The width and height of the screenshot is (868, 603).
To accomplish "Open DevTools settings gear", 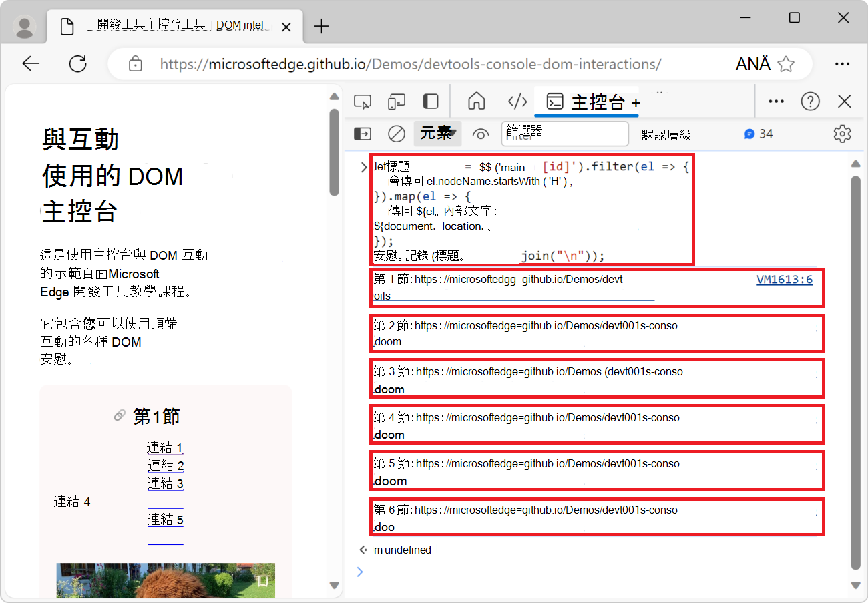I will pyautogui.click(x=842, y=134).
